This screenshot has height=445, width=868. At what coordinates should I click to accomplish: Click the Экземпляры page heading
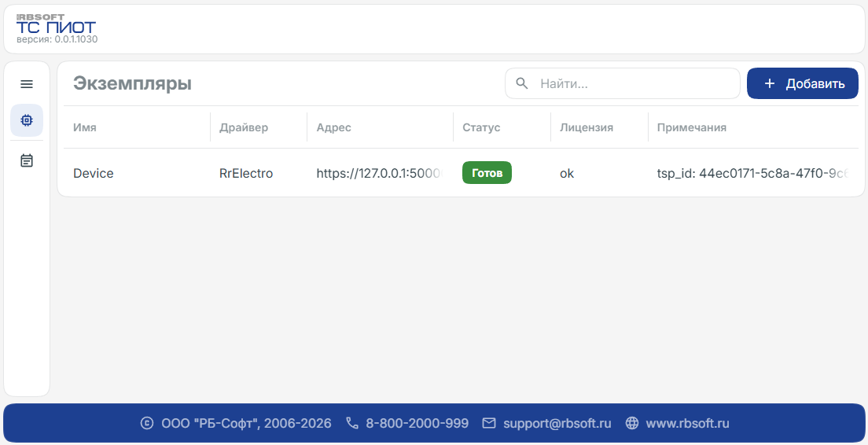[x=132, y=83]
